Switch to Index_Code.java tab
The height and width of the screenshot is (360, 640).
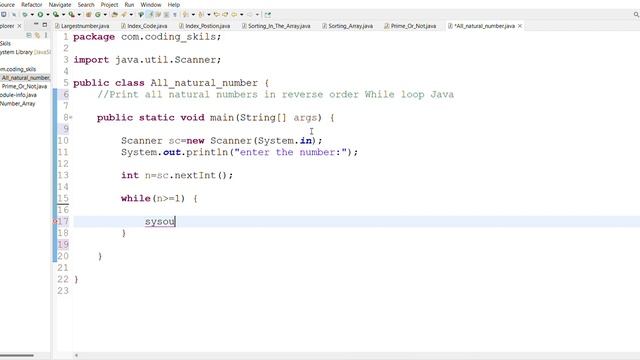click(144, 26)
